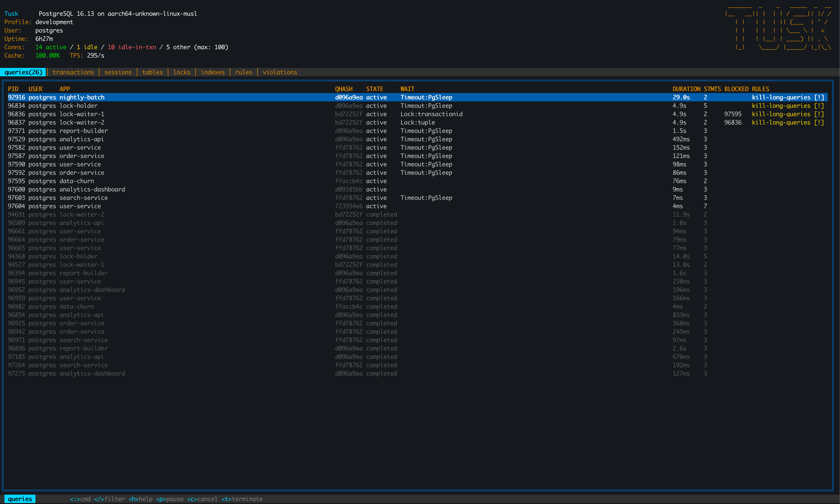Select completed lock-waiter-2 row PID 94691

click(417, 214)
